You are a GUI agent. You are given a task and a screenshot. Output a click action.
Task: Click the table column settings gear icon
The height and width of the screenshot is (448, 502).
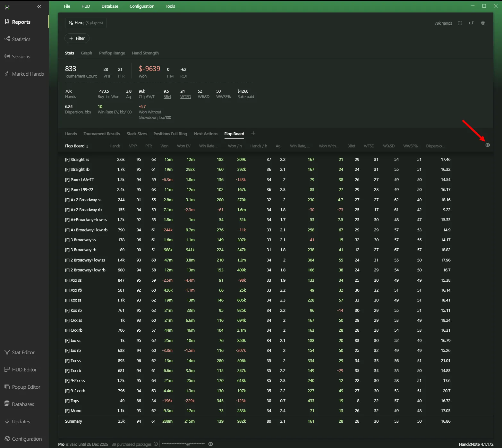pos(488,145)
